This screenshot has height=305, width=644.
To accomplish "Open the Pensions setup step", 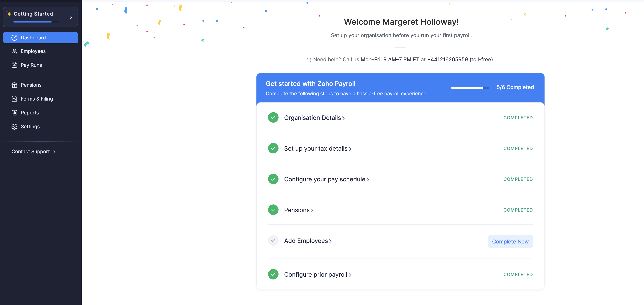I will coord(297,210).
